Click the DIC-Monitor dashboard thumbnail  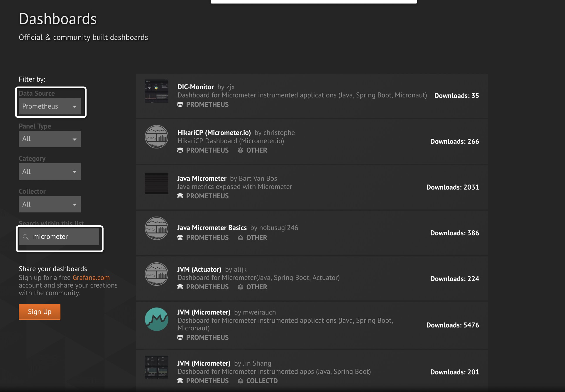pyautogui.click(x=156, y=91)
